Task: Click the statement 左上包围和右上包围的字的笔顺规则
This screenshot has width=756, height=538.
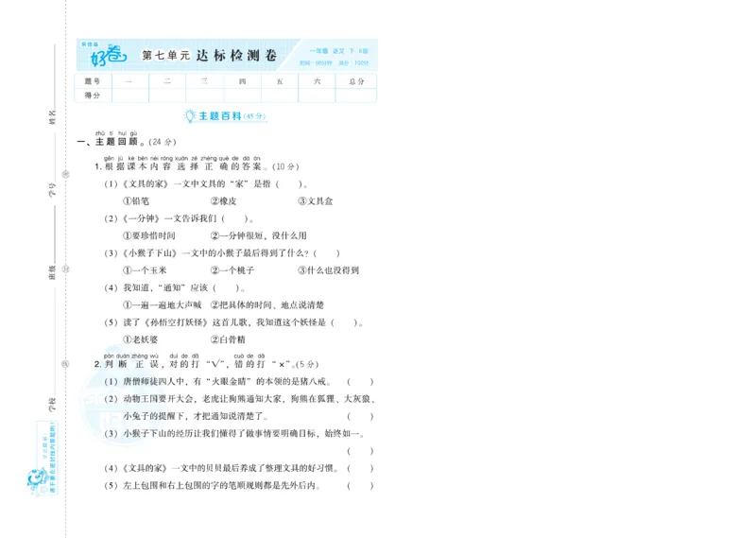Action: 213,486
